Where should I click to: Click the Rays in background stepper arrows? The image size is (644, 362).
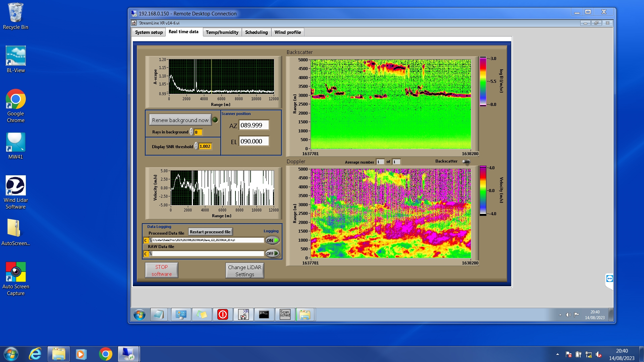[x=191, y=132]
